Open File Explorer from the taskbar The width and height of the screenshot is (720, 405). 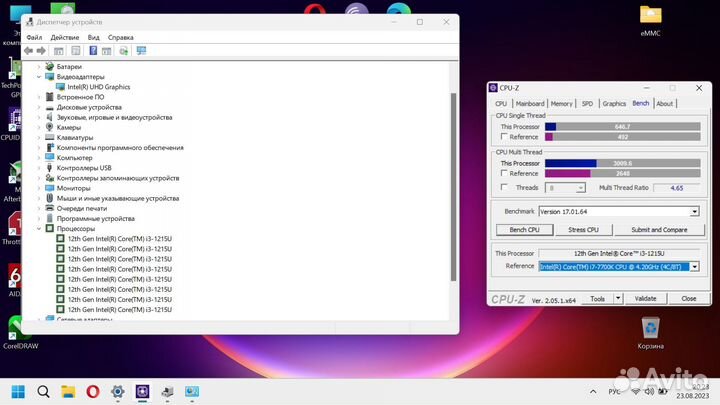[67, 391]
